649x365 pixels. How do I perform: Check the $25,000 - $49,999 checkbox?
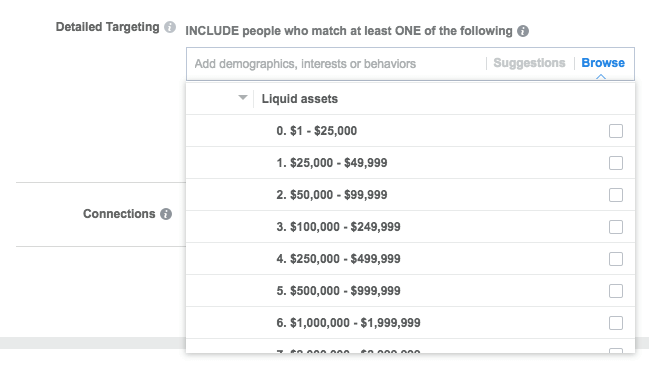[616, 163]
